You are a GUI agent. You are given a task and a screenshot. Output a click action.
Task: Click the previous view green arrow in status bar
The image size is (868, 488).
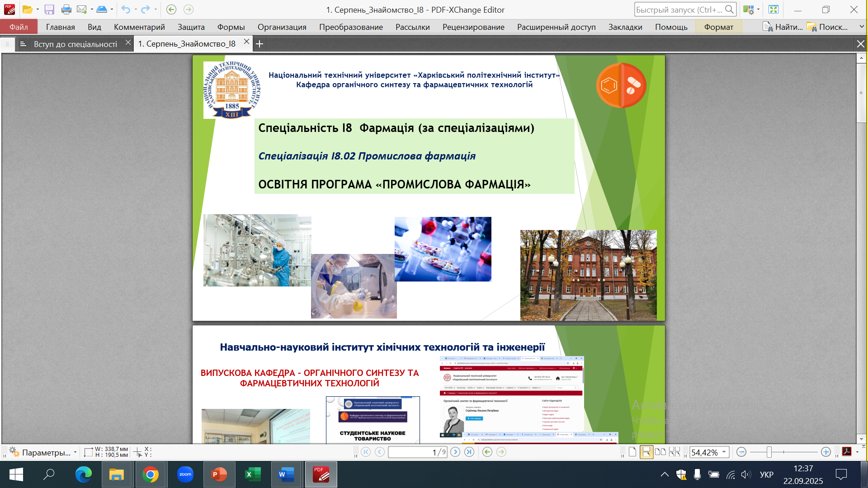pos(487,452)
